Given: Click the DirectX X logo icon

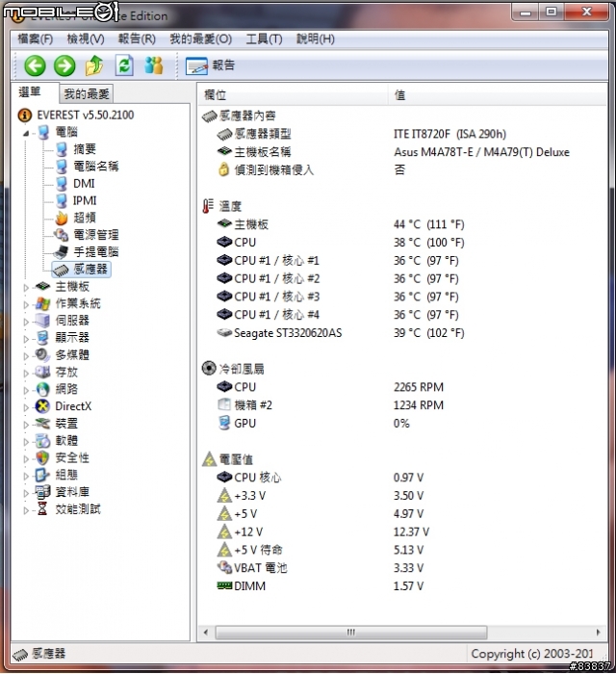Looking at the screenshot, I should (x=42, y=406).
